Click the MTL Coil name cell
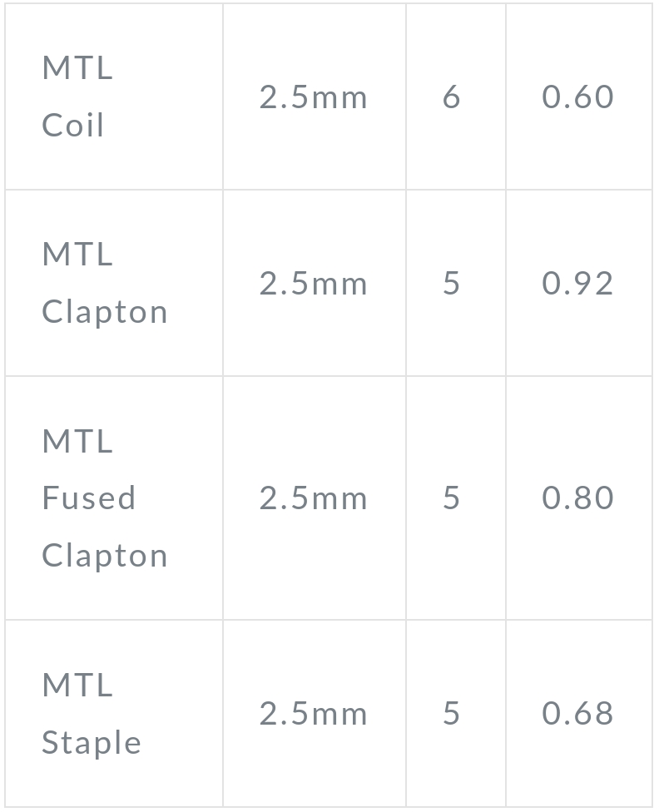This screenshot has width=659, height=812. click(x=77, y=97)
